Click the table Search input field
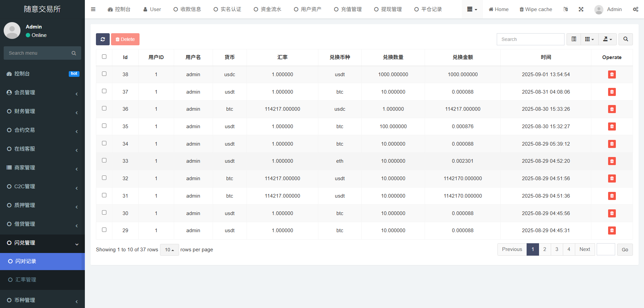 pos(530,39)
